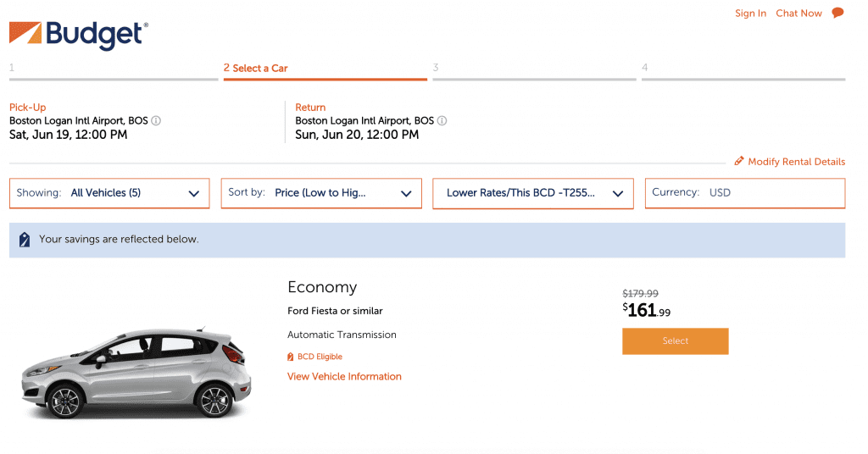868x454 pixels.
Task: Click the pencil icon for Modify Rental Details
Action: coord(739,161)
